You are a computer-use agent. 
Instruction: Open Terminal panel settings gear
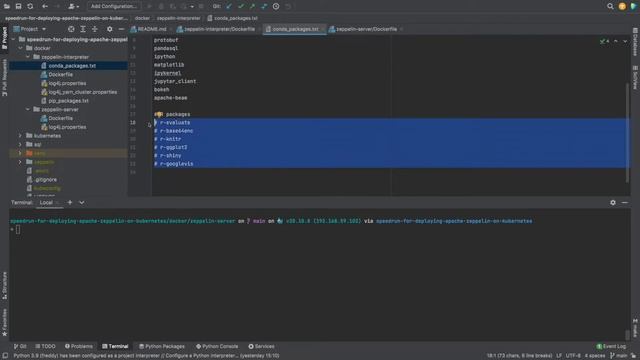613,202
